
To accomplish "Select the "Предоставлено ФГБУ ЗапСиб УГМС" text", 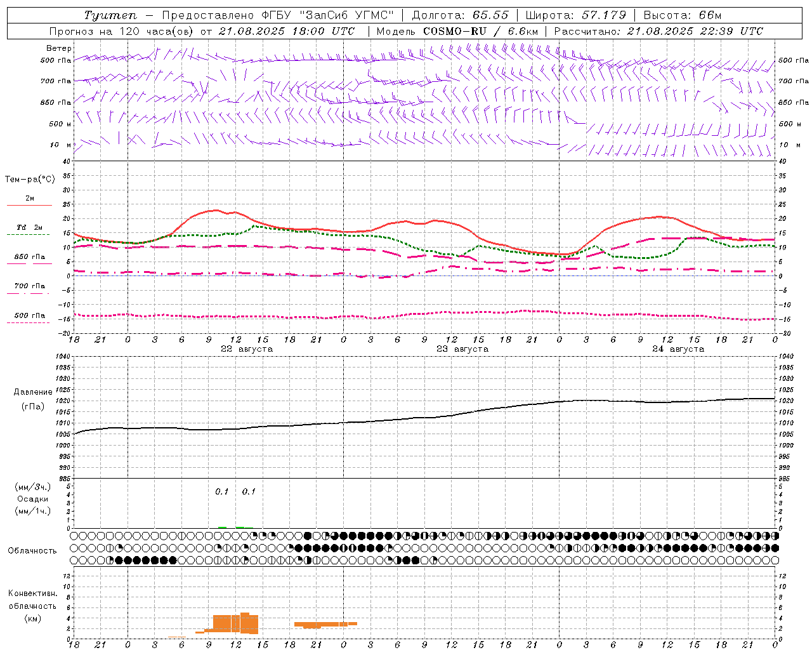I will coord(278,15).
